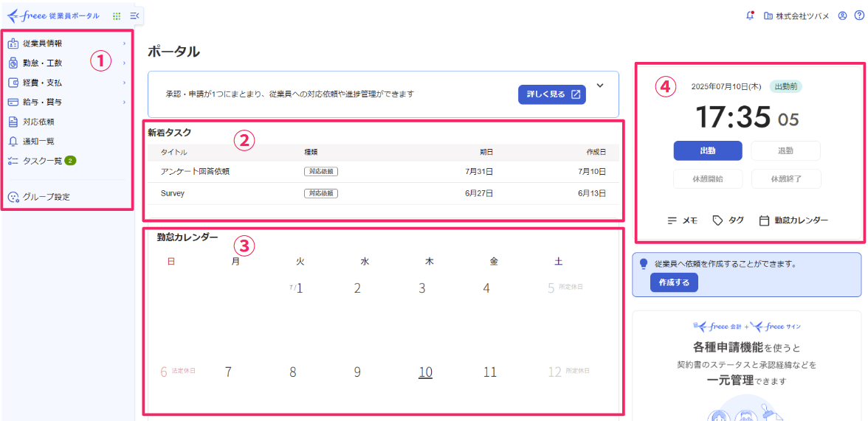Open the メモ link in the time clock
The height and width of the screenshot is (421, 868).
click(x=683, y=220)
